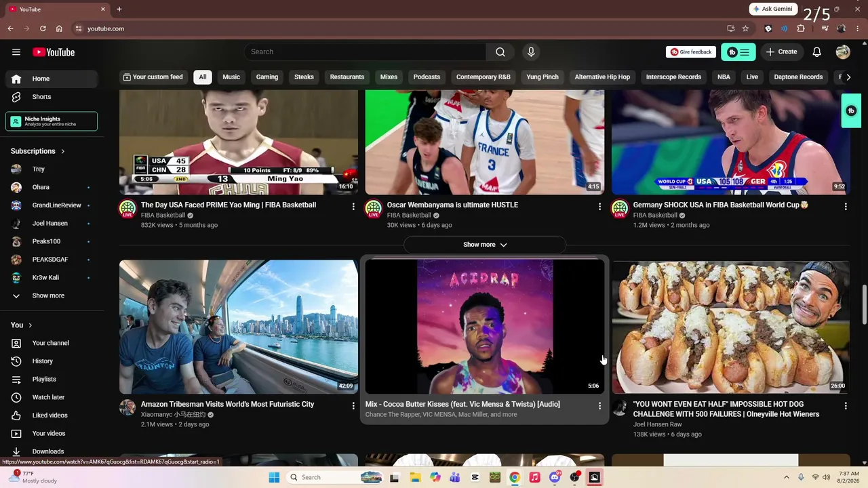The image size is (868, 488).
Task: Open Your custom feed chip
Action: point(153,77)
